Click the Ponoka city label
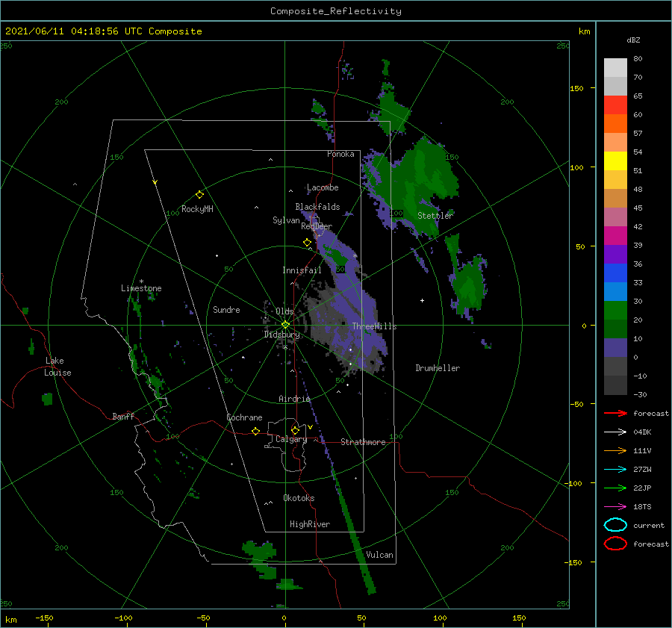Image resolution: width=672 pixels, height=628 pixels. coord(340,154)
